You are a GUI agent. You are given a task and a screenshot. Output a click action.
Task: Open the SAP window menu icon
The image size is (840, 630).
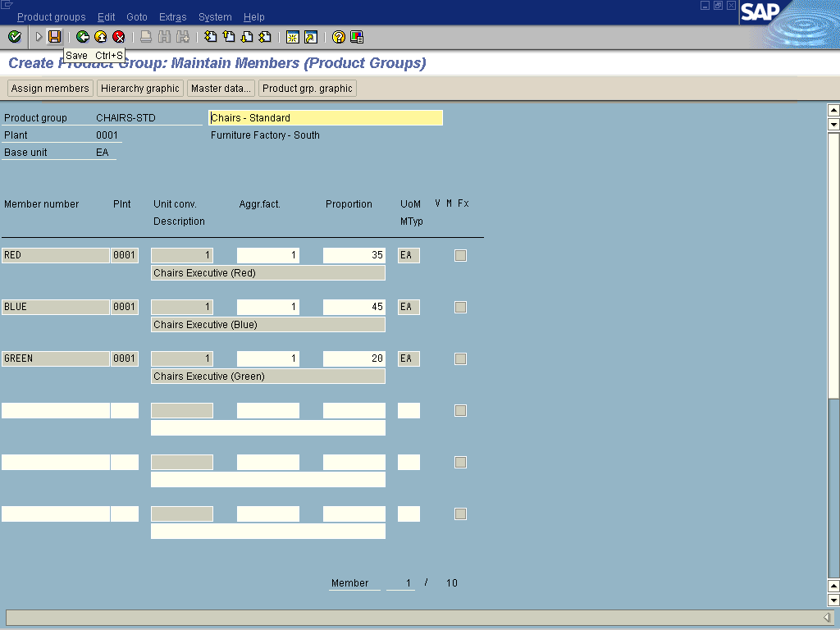(7, 5)
